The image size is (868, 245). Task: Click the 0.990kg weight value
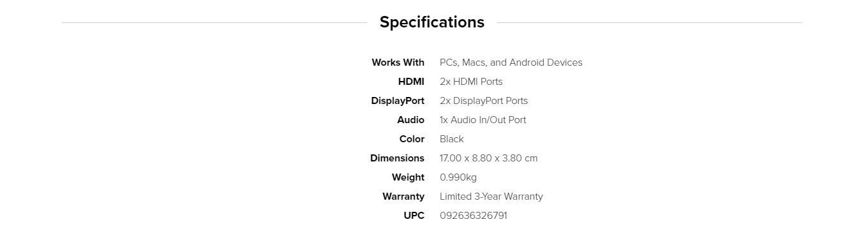[x=458, y=177]
